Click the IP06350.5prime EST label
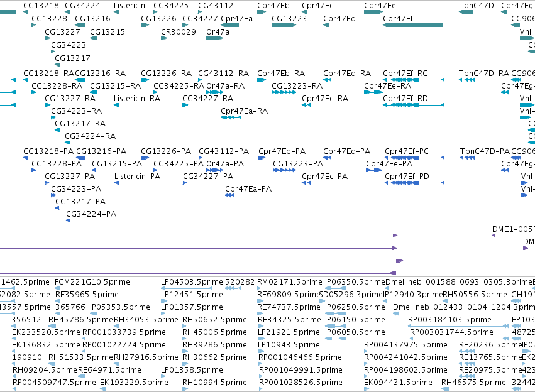This screenshot has width=535, height=392. tap(355, 282)
